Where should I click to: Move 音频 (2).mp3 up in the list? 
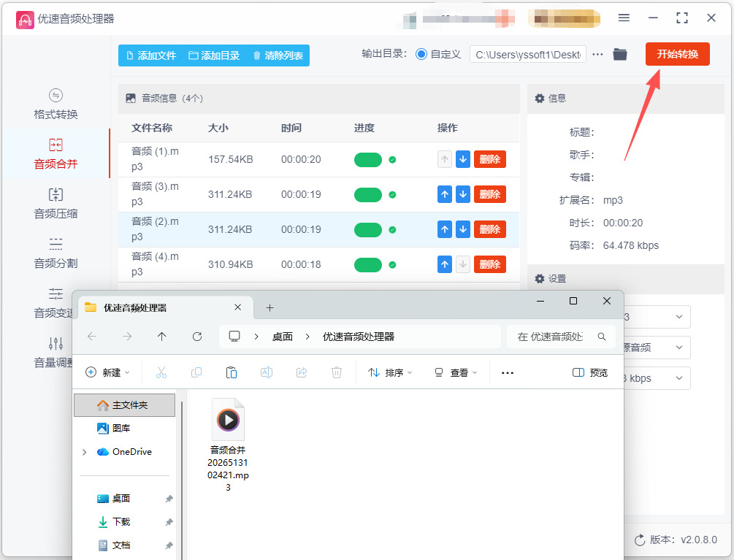click(444, 229)
